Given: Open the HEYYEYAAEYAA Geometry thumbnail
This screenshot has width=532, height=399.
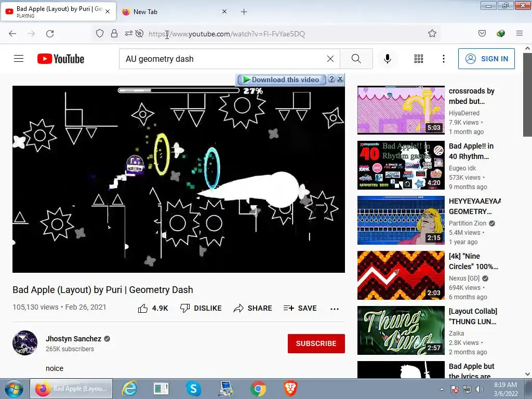Looking at the screenshot, I should pyautogui.click(x=401, y=220).
